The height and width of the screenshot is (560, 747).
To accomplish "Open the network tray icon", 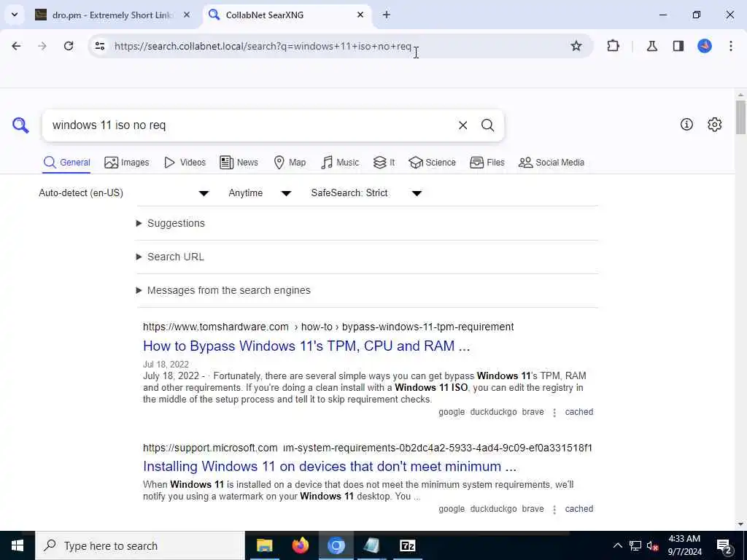I will [x=635, y=545].
